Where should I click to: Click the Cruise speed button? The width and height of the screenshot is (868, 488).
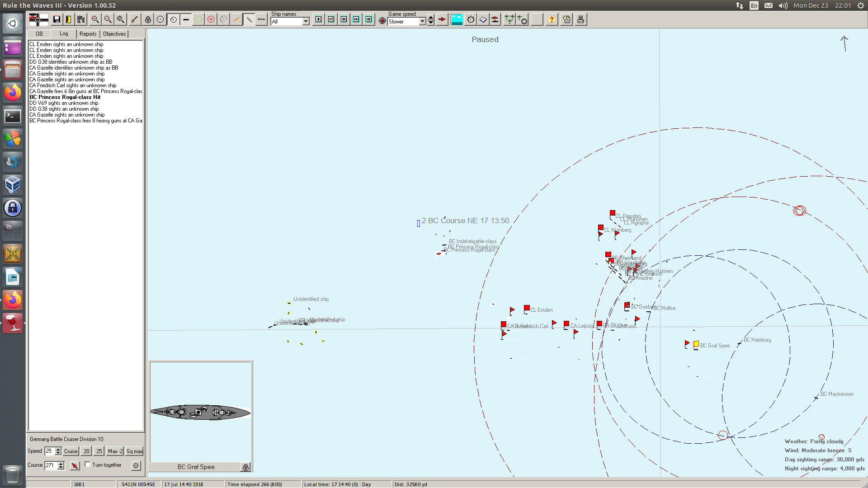point(71,451)
